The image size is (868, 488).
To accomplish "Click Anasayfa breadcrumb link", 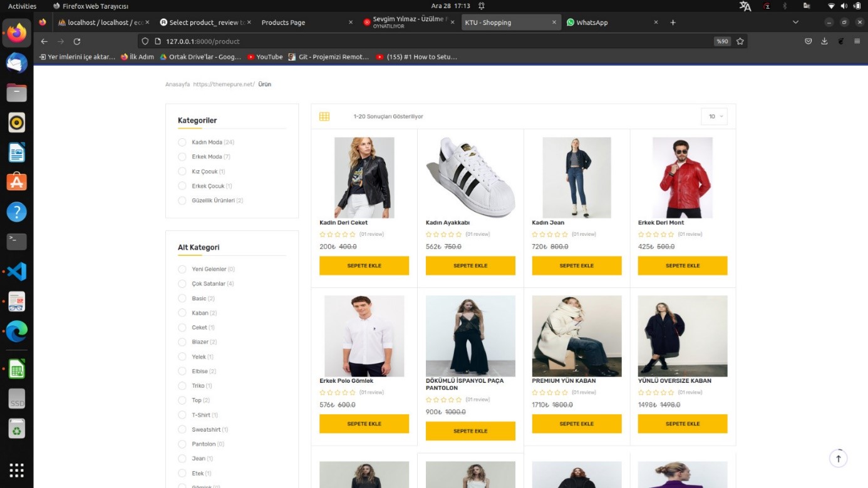I will click(177, 84).
